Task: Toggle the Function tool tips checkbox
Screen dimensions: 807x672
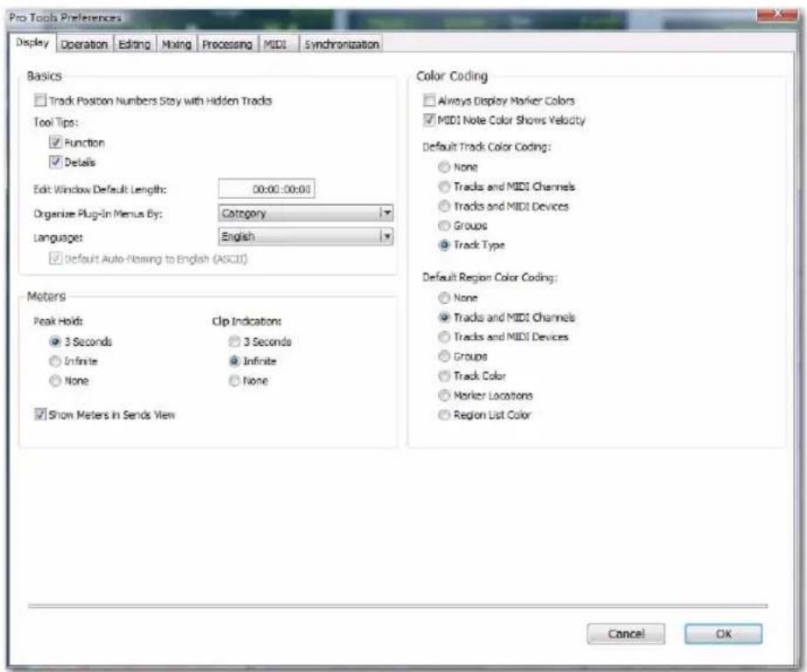Action: point(55,142)
